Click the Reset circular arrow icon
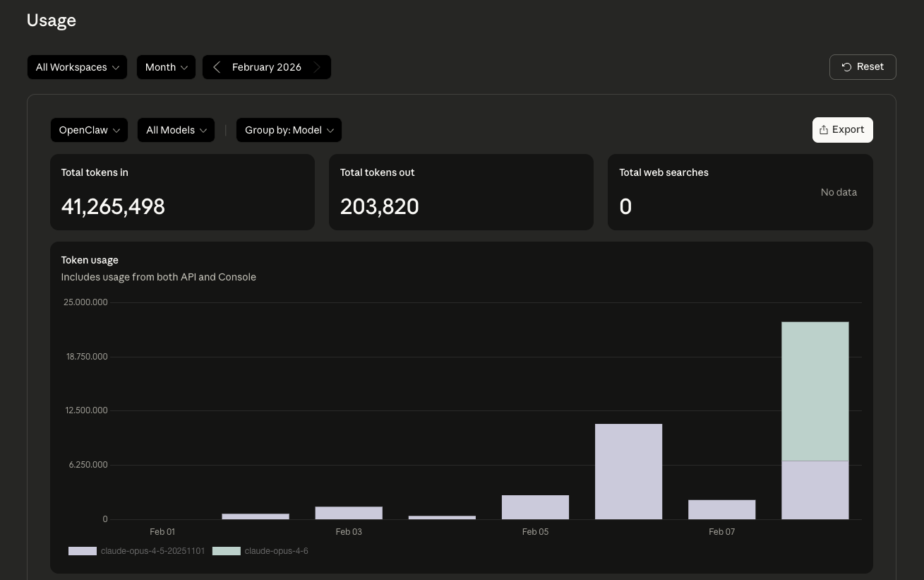 [x=846, y=67]
